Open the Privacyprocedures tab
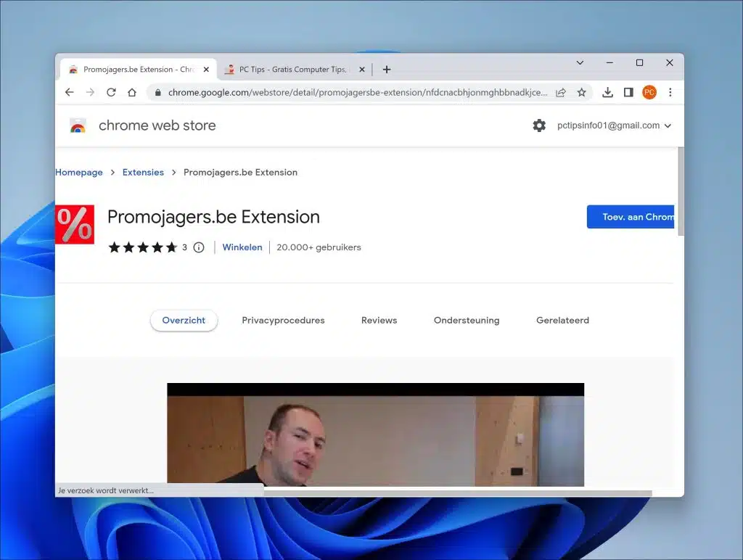This screenshot has width=743, height=560. point(284,321)
